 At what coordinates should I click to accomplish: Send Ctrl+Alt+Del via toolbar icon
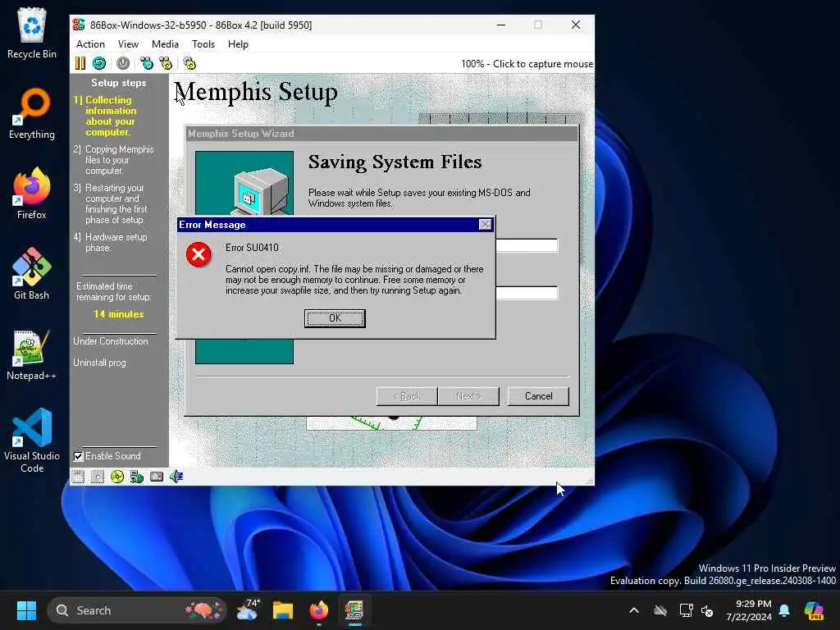coord(146,63)
